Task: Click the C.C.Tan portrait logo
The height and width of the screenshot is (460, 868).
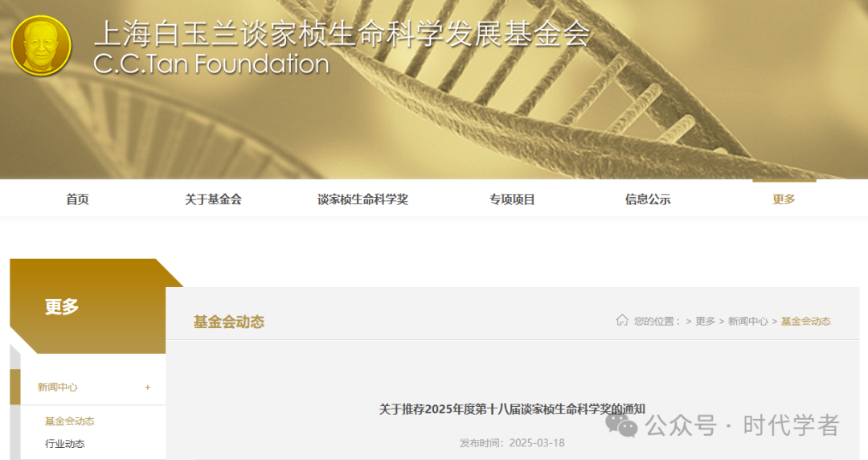Action: tap(42, 46)
